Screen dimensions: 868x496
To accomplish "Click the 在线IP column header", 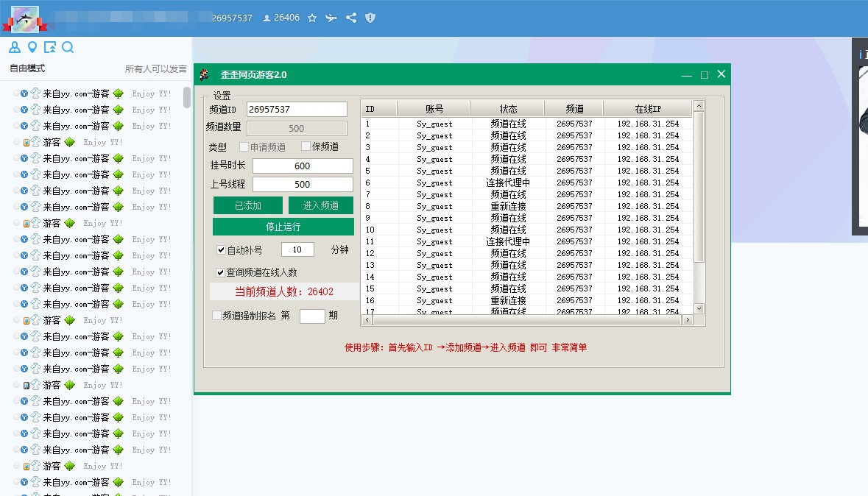I will (648, 109).
